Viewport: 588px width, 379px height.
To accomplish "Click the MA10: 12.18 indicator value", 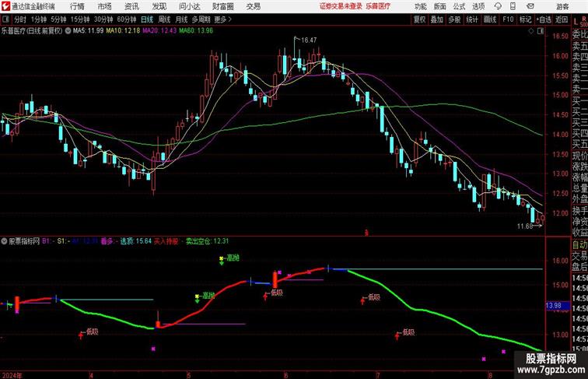I will [x=123, y=31].
